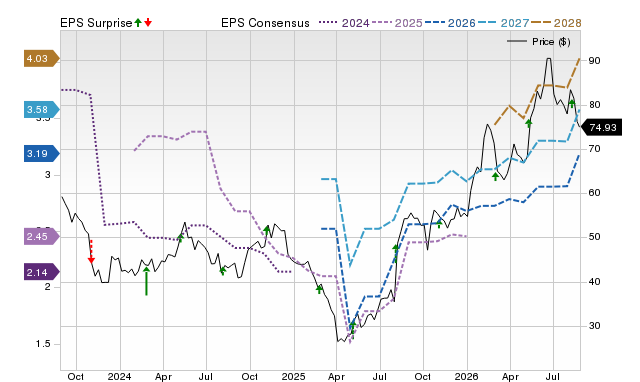Click the 80 price axis label
The image size is (640, 382).
pos(594,105)
